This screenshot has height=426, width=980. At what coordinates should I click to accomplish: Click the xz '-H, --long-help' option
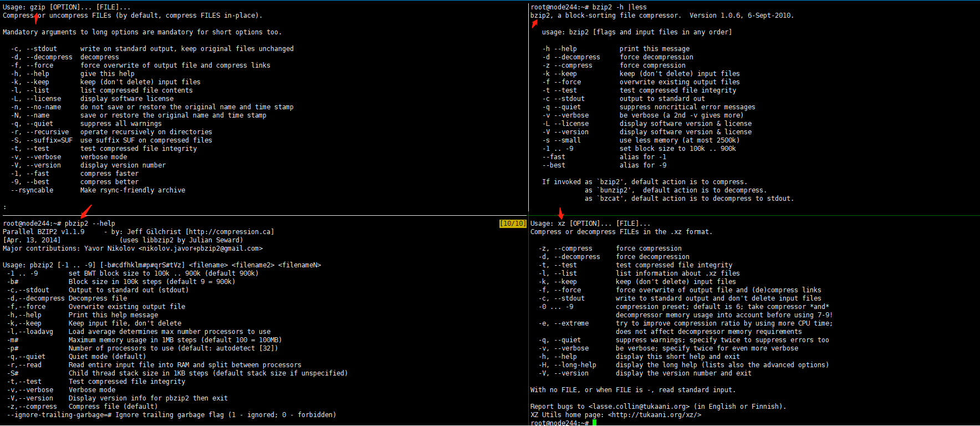(567, 365)
